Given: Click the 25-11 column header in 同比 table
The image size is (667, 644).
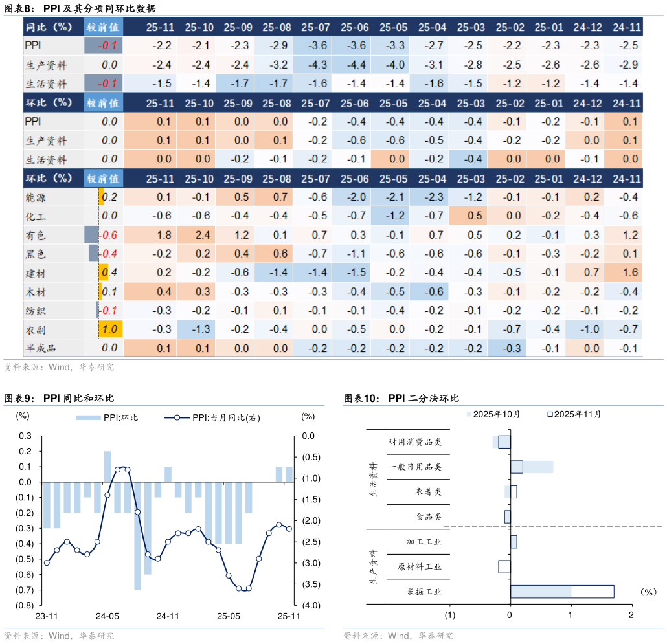Looking at the screenshot, I should [160, 27].
